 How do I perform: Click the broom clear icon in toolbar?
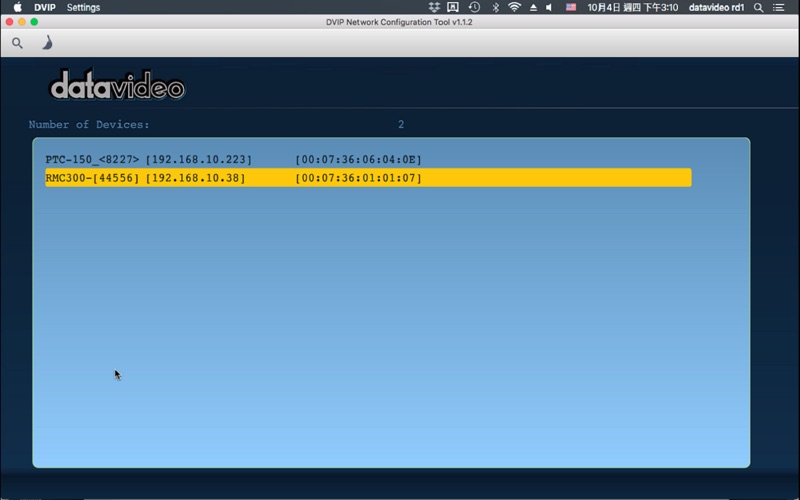click(x=47, y=43)
